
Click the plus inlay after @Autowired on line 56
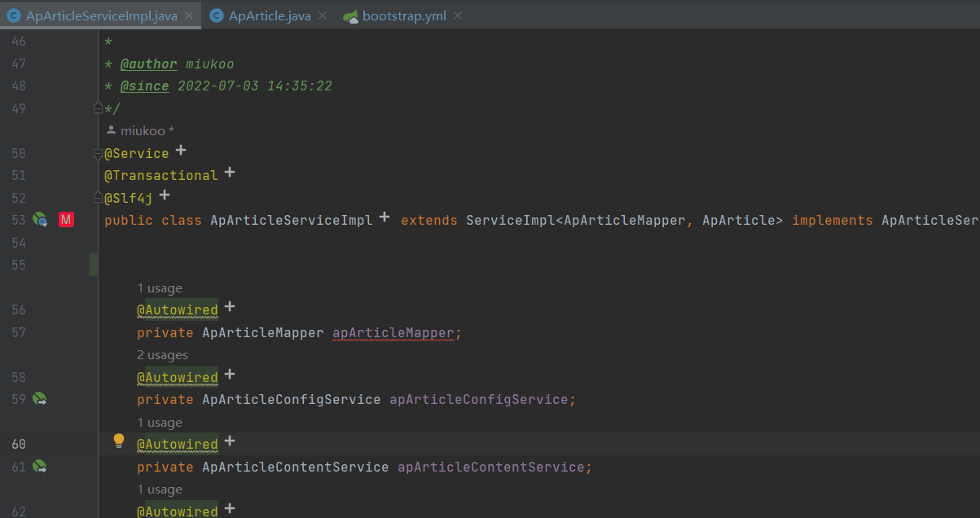pyautogui.click(x=230, y=306)
